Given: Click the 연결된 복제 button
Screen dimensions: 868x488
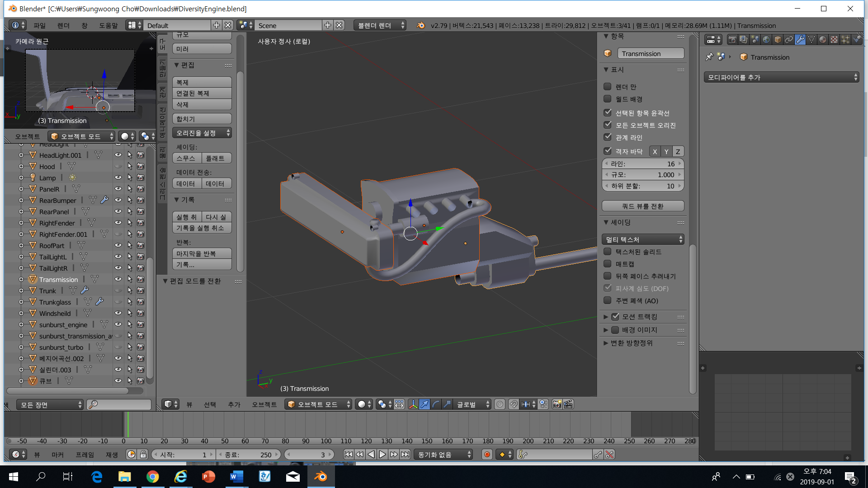Looking at the screenshot, I should click(202, 93).
